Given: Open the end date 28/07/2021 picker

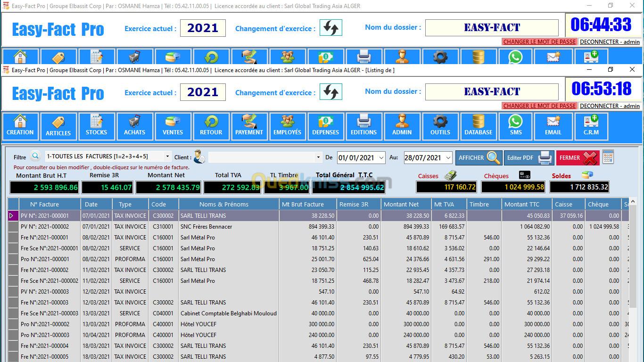Looking at the screenshot, I should coord(448,158).
